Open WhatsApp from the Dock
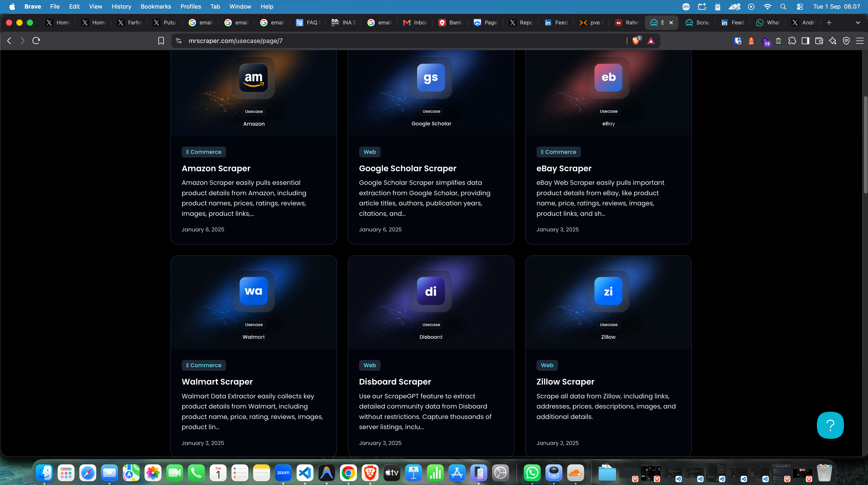Screen dimensions: 868x485 point(532,473)
